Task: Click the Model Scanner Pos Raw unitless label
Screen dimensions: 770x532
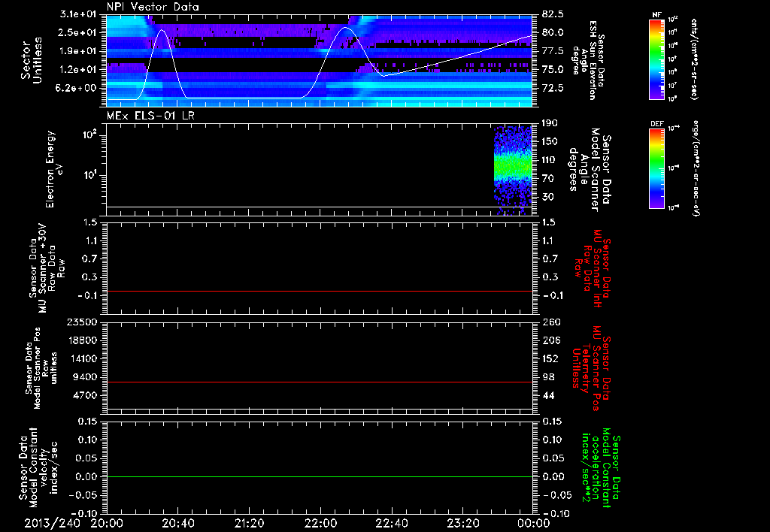Action: tap(41, 368)
